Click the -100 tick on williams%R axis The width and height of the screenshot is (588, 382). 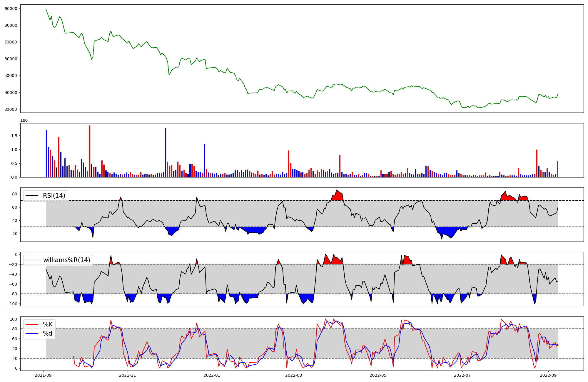pos(12,304)
